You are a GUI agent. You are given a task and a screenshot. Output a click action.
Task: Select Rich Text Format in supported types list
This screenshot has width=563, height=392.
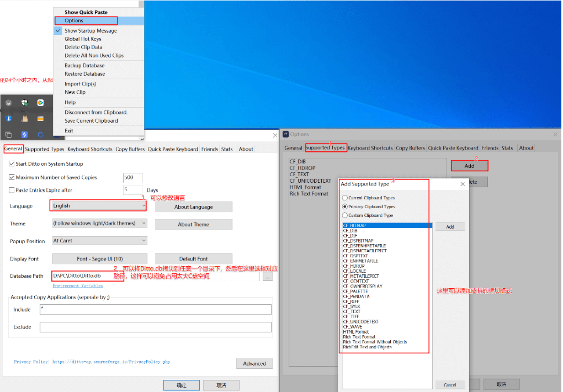coord(309,194)
